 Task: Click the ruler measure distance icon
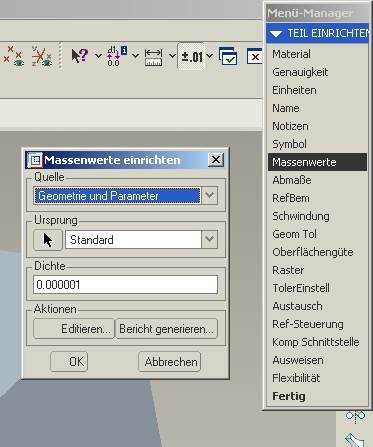pos(154,56)
